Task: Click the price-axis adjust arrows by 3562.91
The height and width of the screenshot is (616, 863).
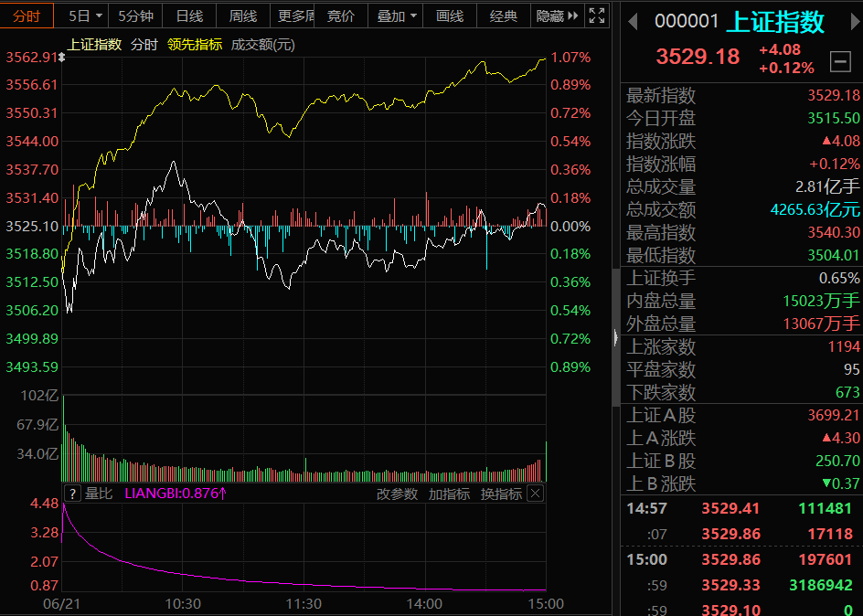Action: tap(62, 58)
